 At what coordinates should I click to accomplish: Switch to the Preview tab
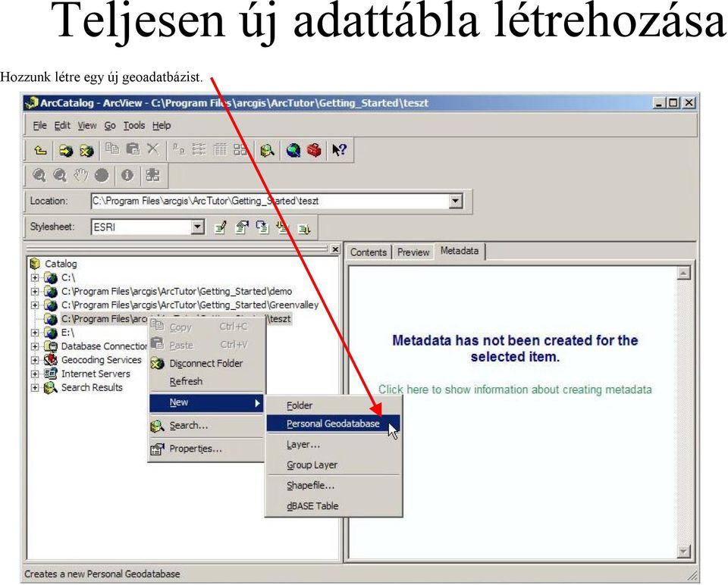point(413,252)
